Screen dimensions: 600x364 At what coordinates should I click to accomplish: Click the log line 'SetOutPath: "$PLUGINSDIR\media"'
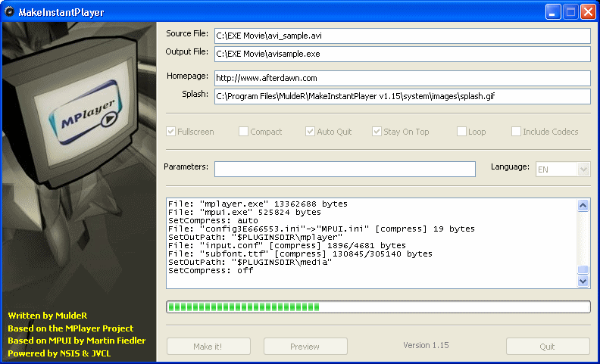[x=250, y=263]
